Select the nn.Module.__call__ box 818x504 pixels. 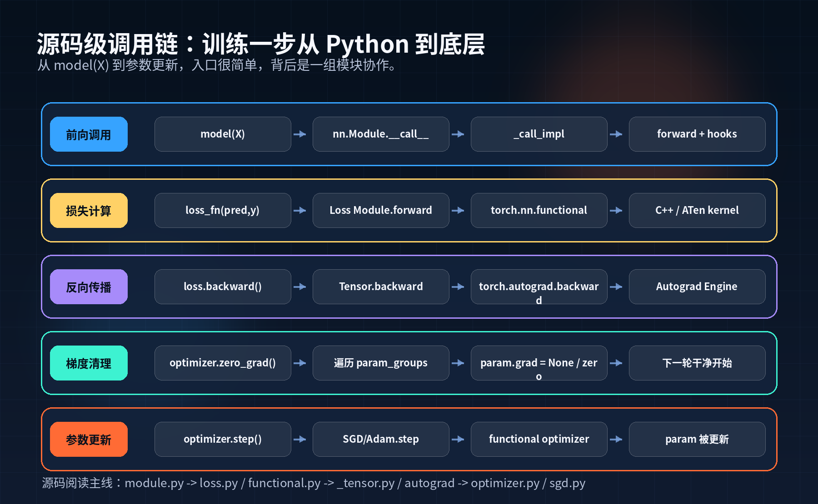pos(381,134)
